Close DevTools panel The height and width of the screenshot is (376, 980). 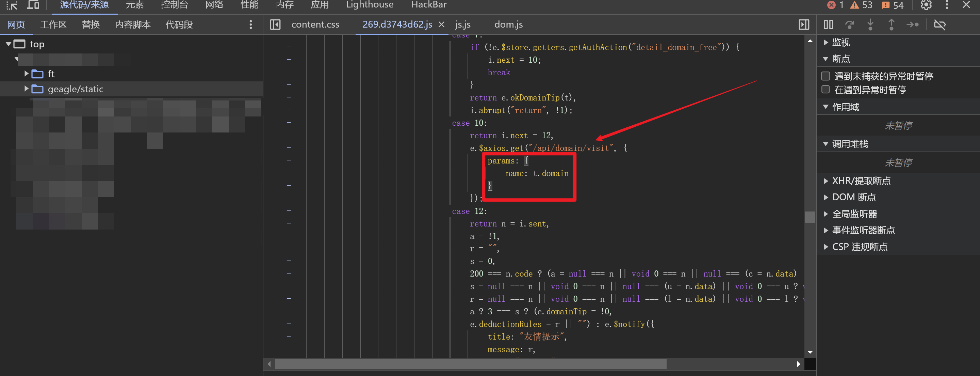click(966, 5)
